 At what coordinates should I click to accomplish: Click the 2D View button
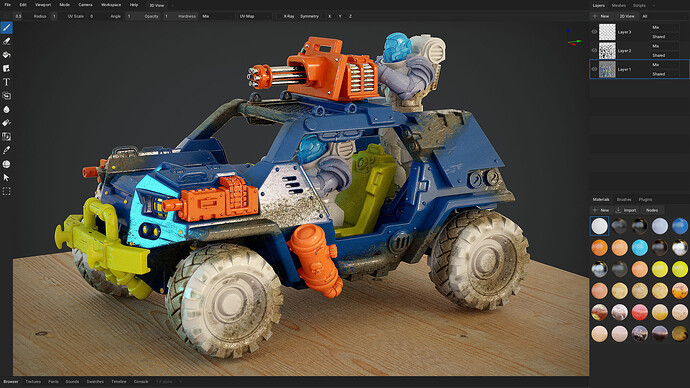pyautogui.click(x=627, y=16)
